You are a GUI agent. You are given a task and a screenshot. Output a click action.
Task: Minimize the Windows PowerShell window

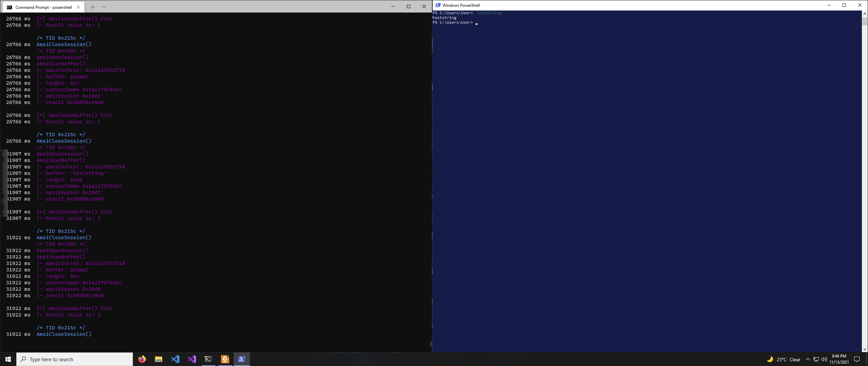tap(829, 5)
